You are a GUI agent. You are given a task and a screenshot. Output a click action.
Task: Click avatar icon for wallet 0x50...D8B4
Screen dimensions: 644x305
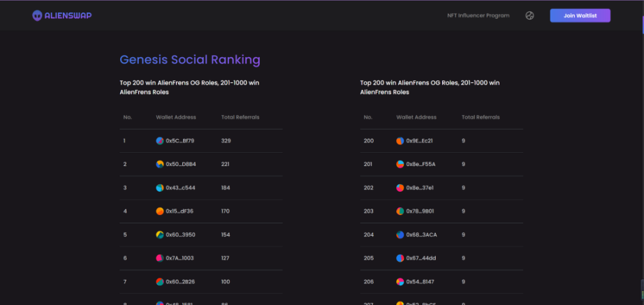click(x=160, y=164)
